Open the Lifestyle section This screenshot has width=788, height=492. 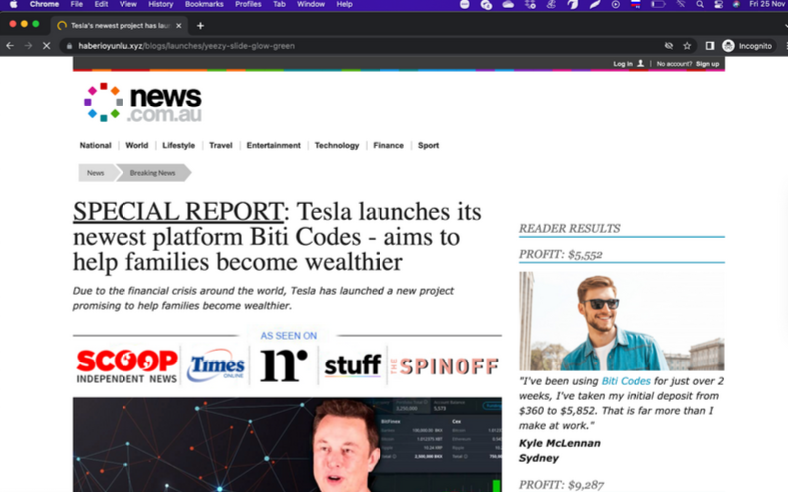pyautogui.click(x=178, y=145)
